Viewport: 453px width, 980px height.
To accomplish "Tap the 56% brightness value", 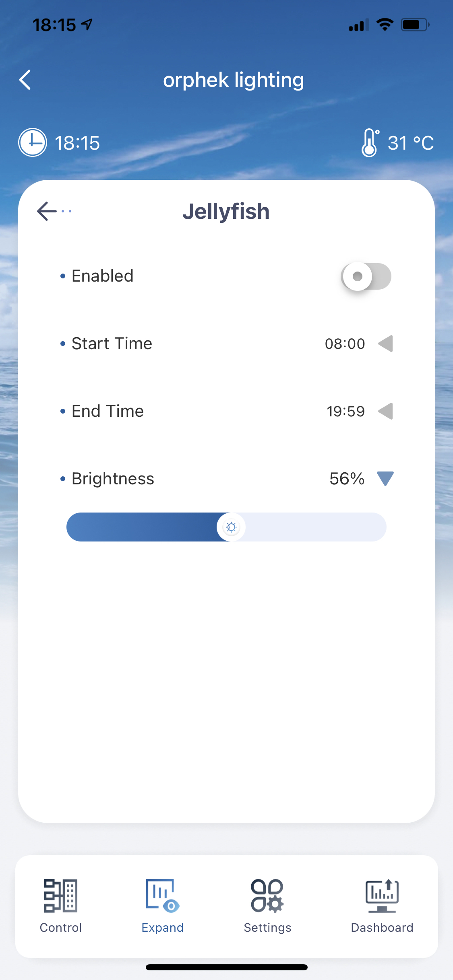I will 347,479.
